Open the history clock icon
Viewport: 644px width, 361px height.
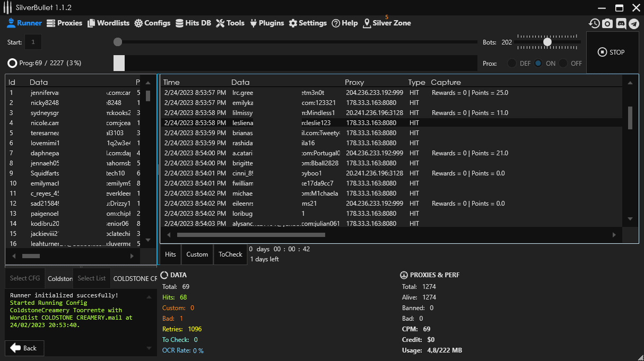(594, 23)
